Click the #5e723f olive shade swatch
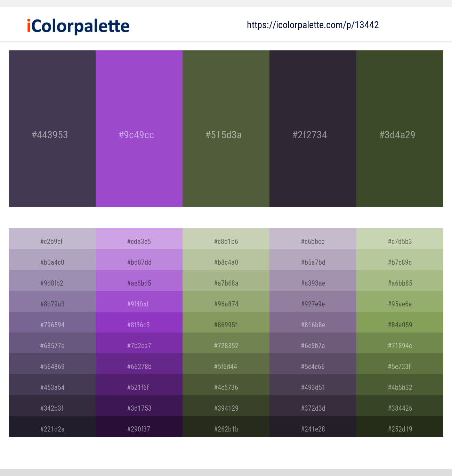The image size is (452, 476). coord(399,366)
